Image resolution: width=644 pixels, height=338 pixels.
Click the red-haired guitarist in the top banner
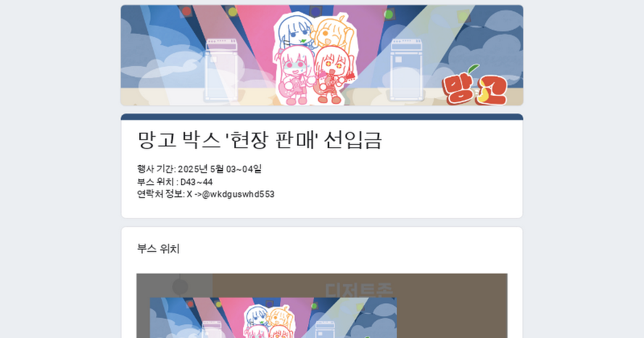click(x=333, y=74)
